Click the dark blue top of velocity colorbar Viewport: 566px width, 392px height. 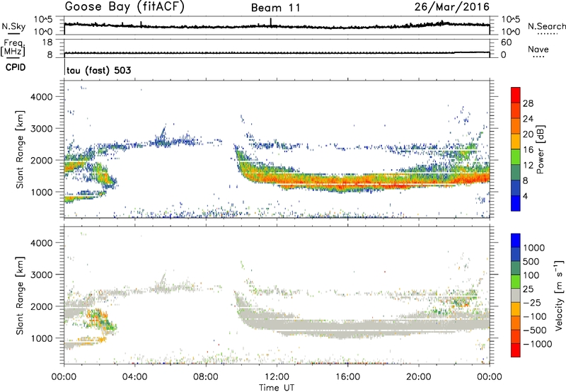(516, 241)
